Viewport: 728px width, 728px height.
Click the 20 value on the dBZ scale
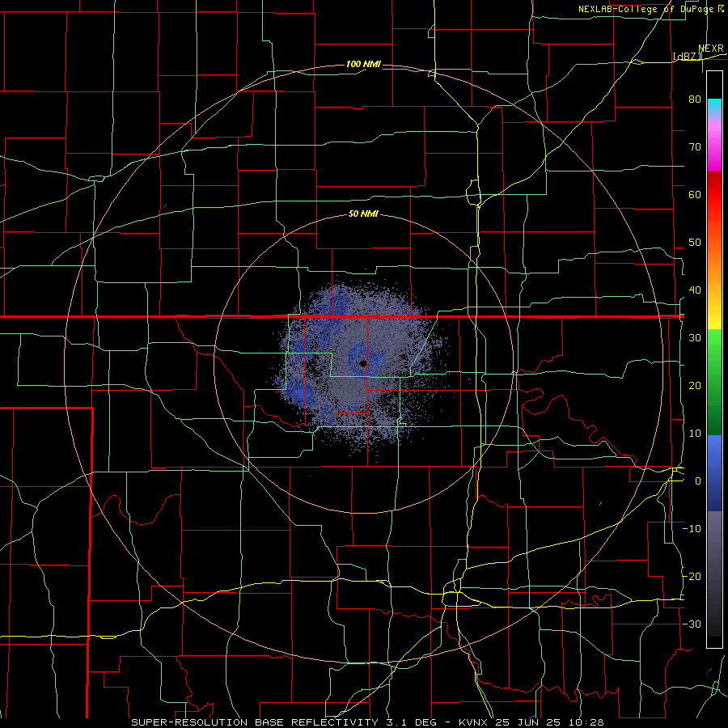click(695, 386)
